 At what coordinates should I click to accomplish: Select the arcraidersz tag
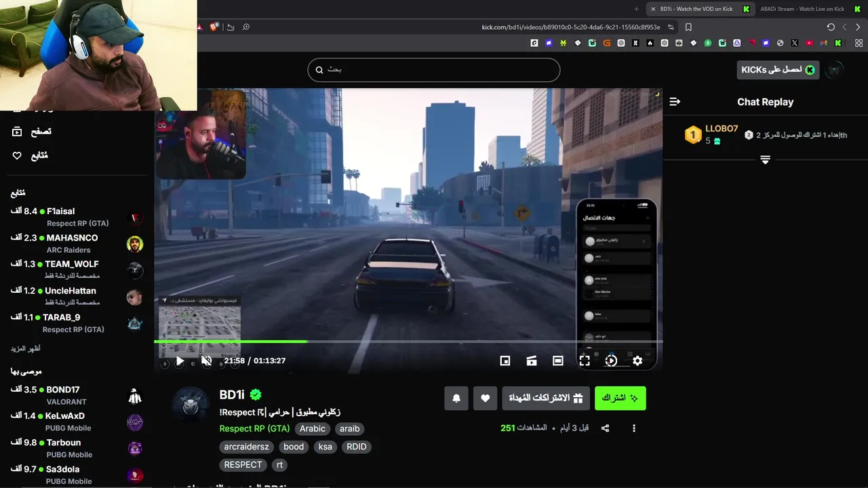point(247,447)
